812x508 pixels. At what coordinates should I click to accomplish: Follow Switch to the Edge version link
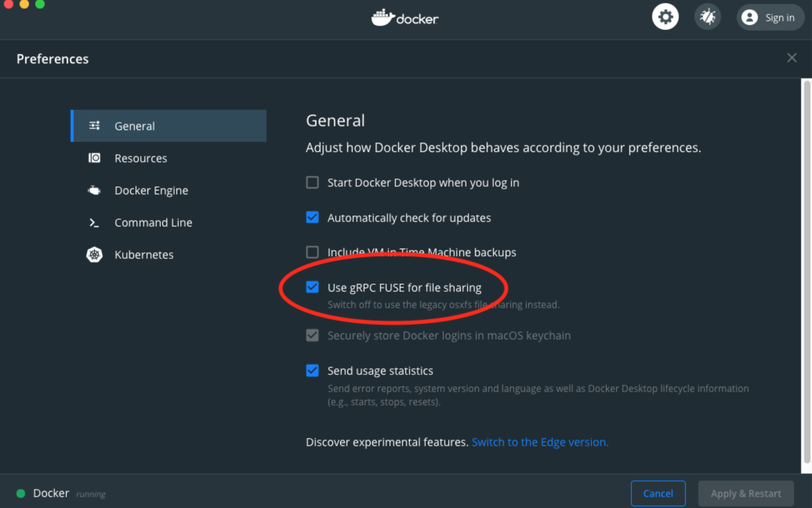(x=540, y=442)
